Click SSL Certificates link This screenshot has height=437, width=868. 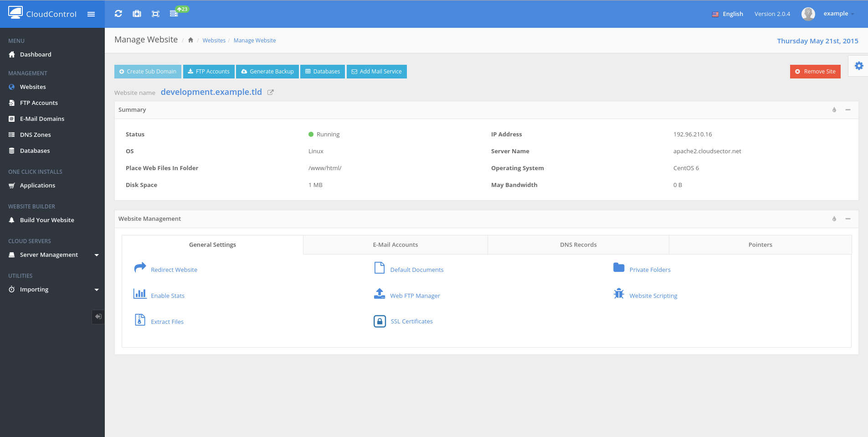412,321
